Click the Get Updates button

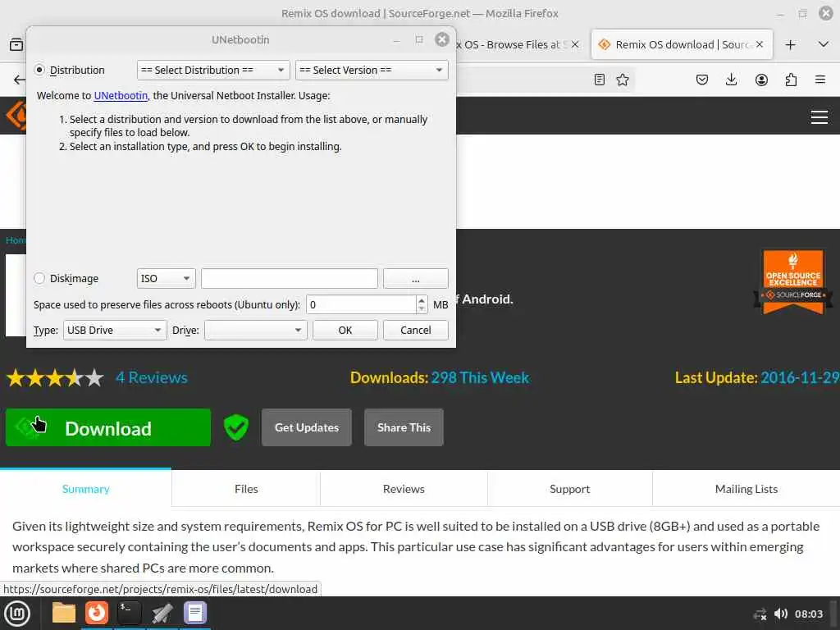307,427
